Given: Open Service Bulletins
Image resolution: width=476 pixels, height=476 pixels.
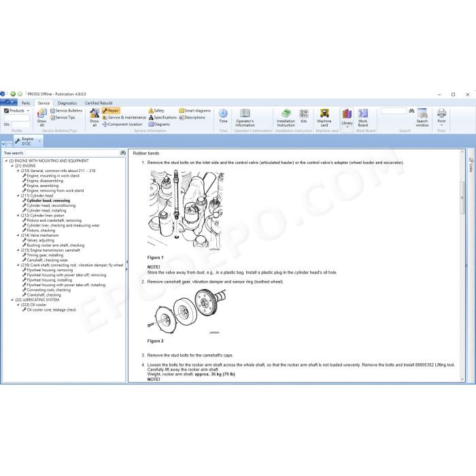Looking at the screenshot, I should pyautogui.click(x=66, y=110).
